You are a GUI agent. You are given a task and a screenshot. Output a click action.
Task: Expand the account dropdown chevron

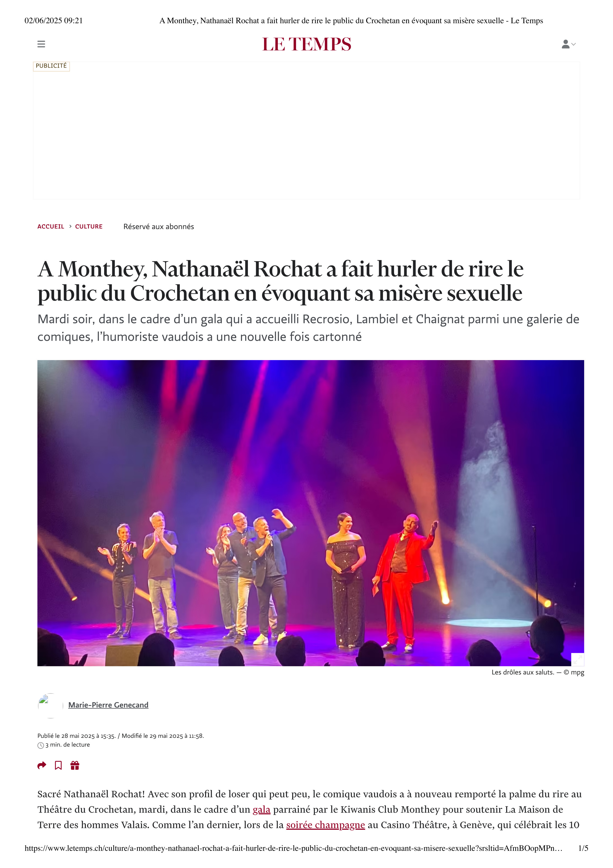[x=574, y=44]
